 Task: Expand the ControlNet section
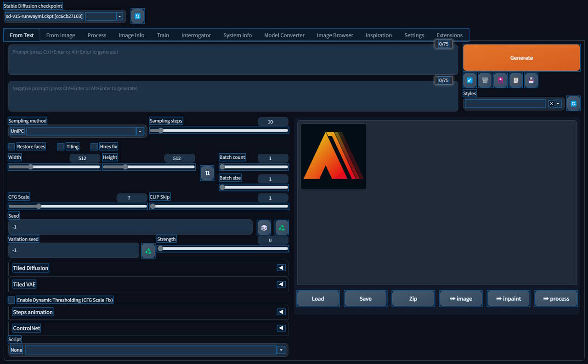pyautogui.click(x=281, y=328)
